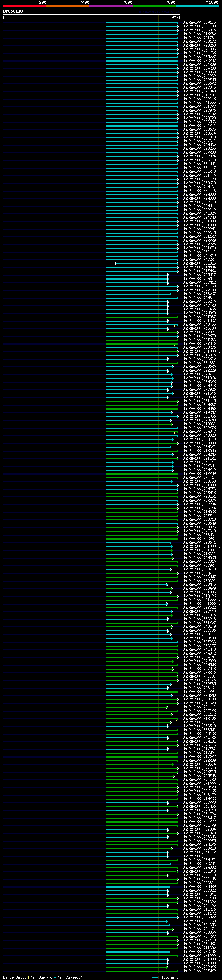Open hit UniRef100_Q2XTD0
This screenshot has width=222, height=980.
point(199,26)
